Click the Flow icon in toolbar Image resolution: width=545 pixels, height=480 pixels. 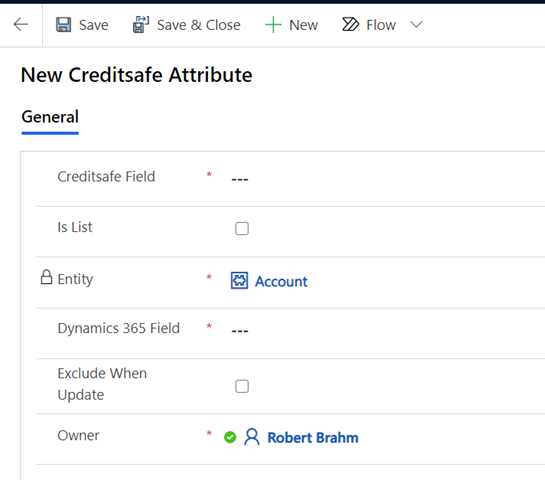coord(350,24)
